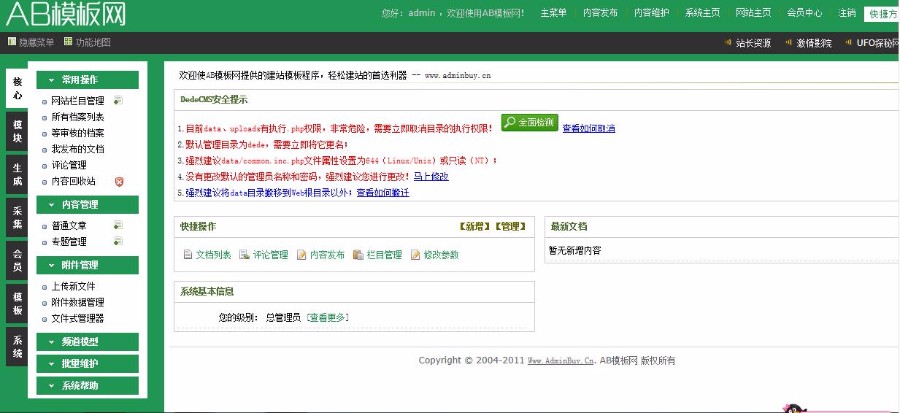Open the Www.AdminBuy.Cn footer link
900x413 pixels.
[561, 361]
